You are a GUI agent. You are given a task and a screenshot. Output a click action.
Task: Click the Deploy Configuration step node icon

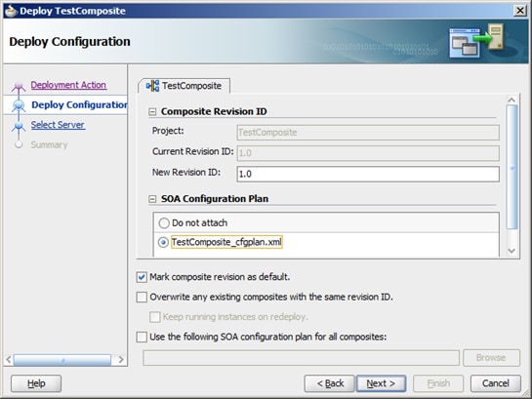tap(19, 105)
